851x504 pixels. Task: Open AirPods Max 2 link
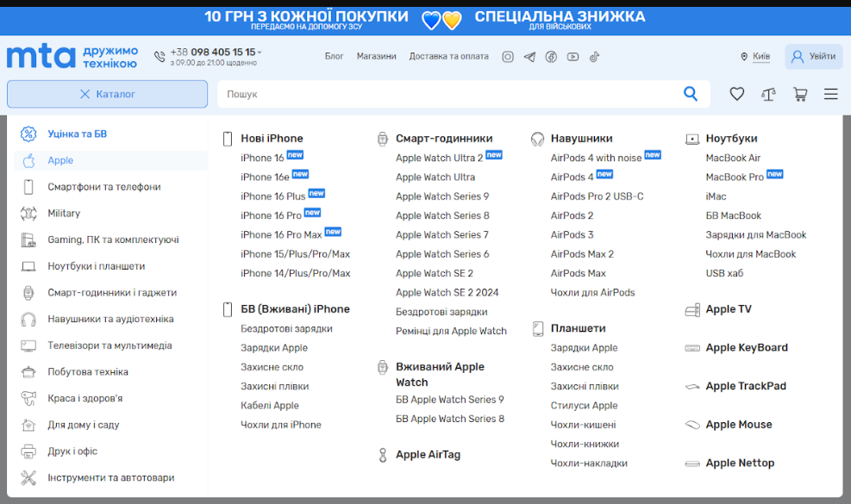click(582, 254)
